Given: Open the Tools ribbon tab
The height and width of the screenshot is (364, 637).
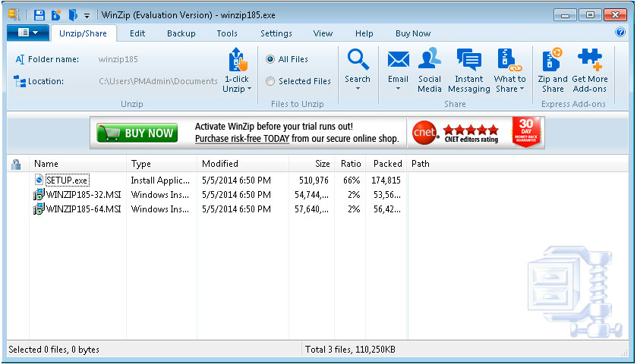Looking at the screenshot, I should pos(227,33).
